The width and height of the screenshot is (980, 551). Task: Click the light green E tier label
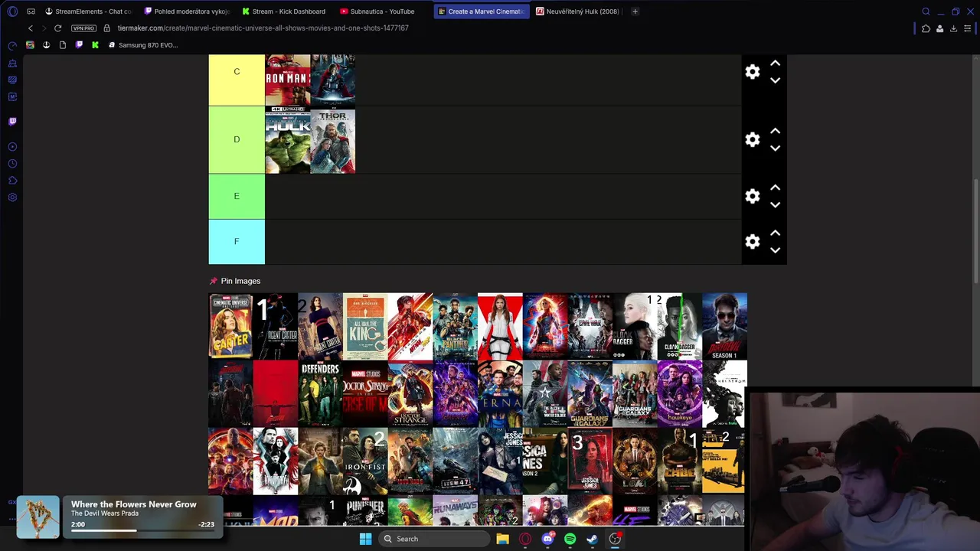237,197
